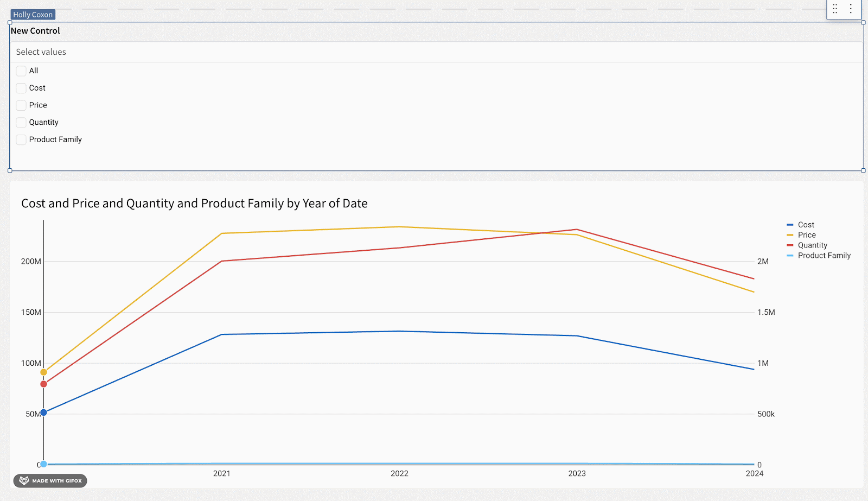Screen dimensions: 868x501
Task: Open the vertical three-dot options menu
Action: (851, 9)
